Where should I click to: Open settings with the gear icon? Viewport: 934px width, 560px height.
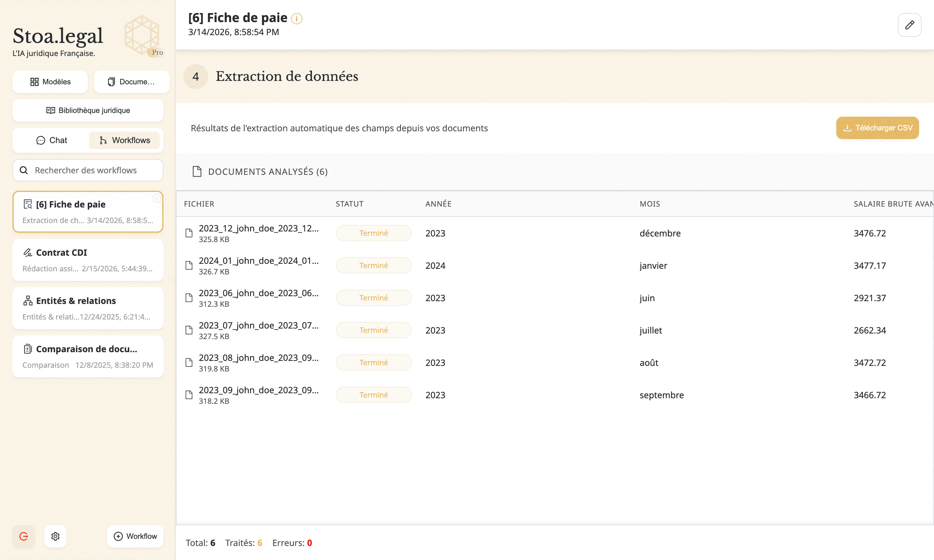(55, 536)
